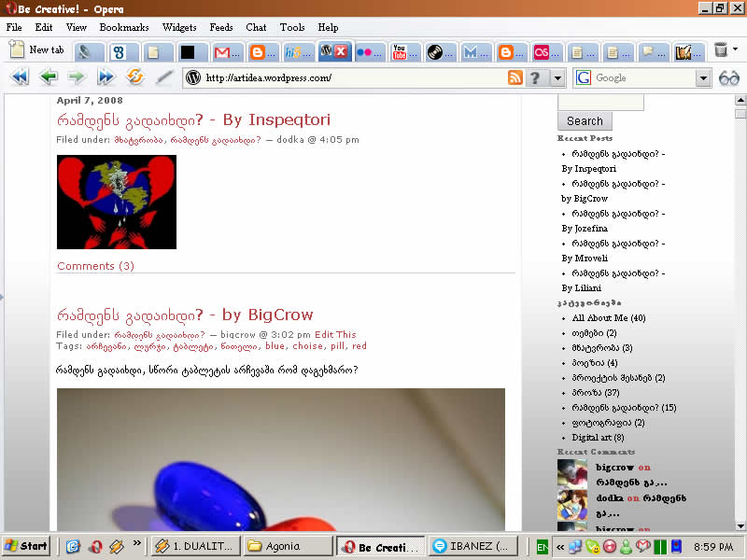
Task: Switch to IBANEZ taskbar window
Action: pyautogui.click(x=473, y=546)
